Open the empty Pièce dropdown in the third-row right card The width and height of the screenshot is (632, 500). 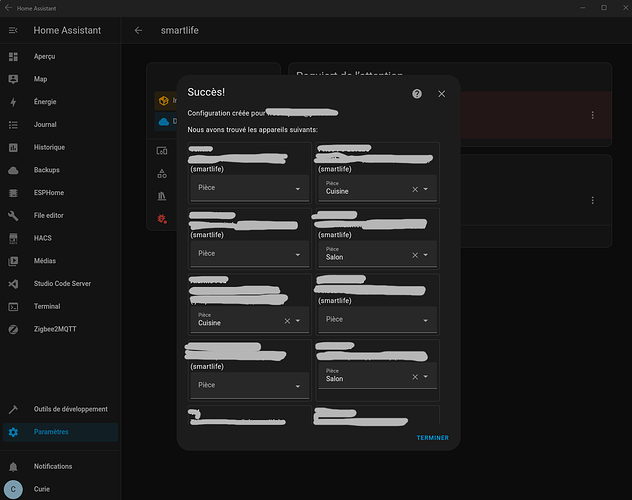pyautogui.click(x=377, y=320)
